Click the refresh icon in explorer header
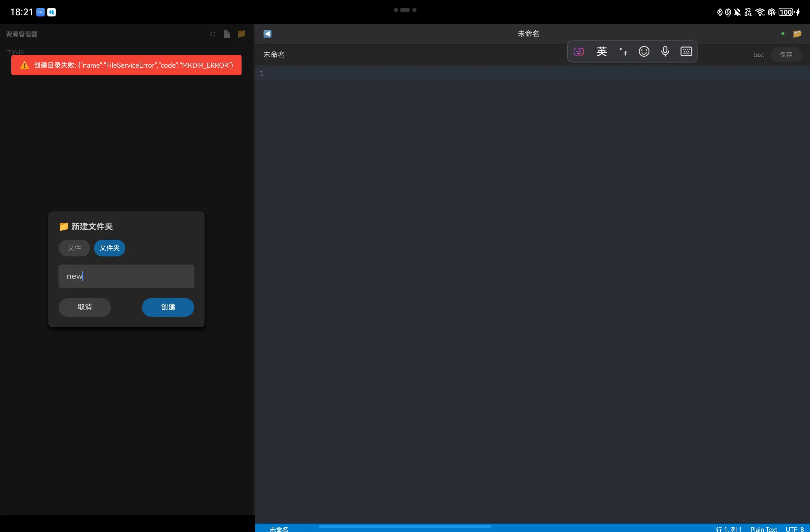Viewport: 810px width, 532px height. click(x=213, y=34)
